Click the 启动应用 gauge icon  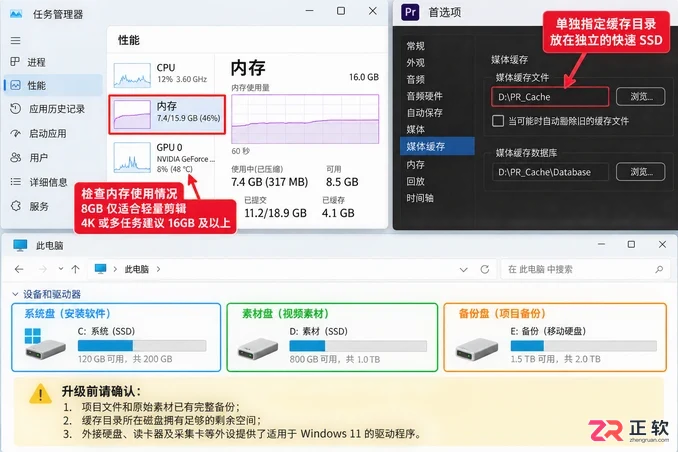(x=16, y=133)
